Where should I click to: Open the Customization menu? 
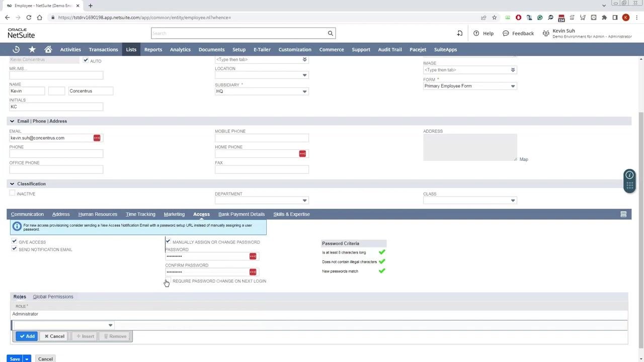coord(295,49)
